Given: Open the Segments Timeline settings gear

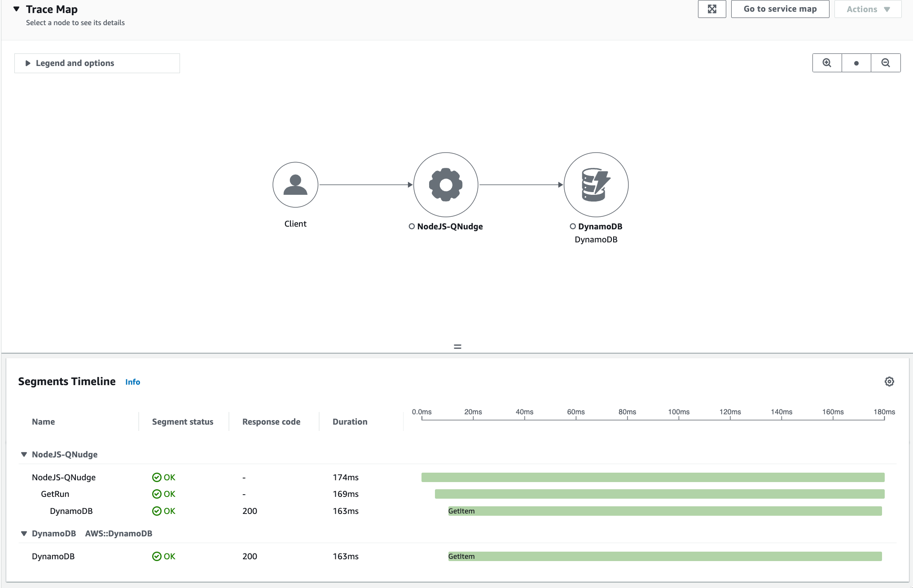Looking at the screenshot, I should (889, 381).
